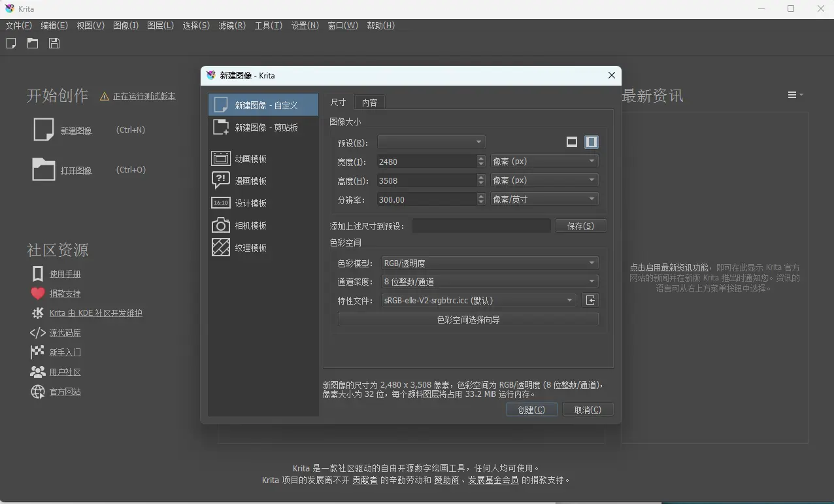Click the 保存(S) preset button
Screen dimensions: 834x504
click(581, 226)
